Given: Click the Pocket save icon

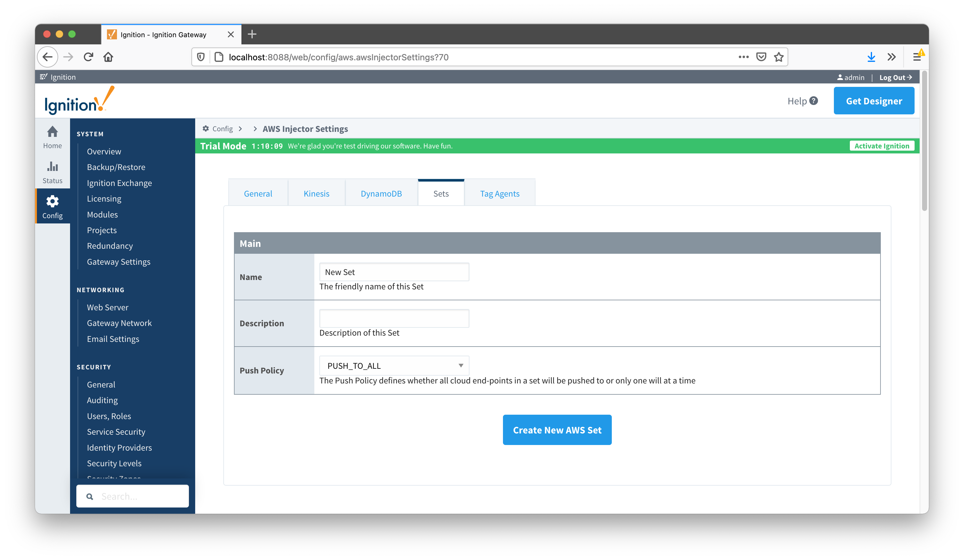Looking at the screenshot, I should (761, 57).
